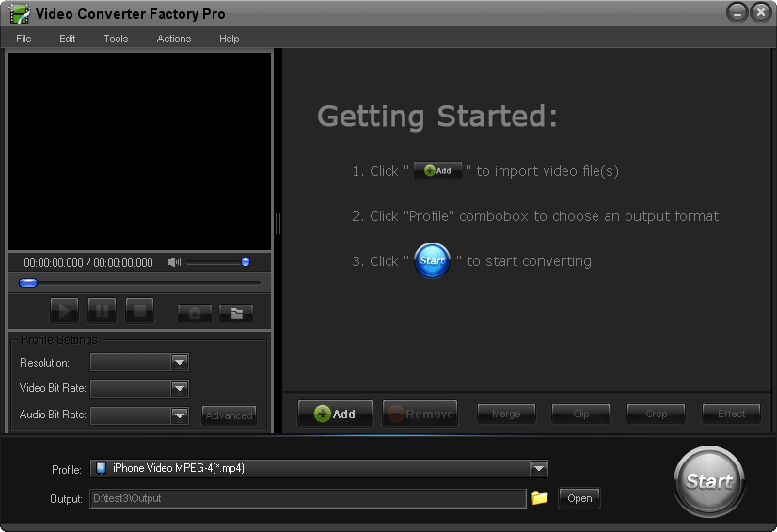Click the blue Start icon in instructions

click(432, 260)
